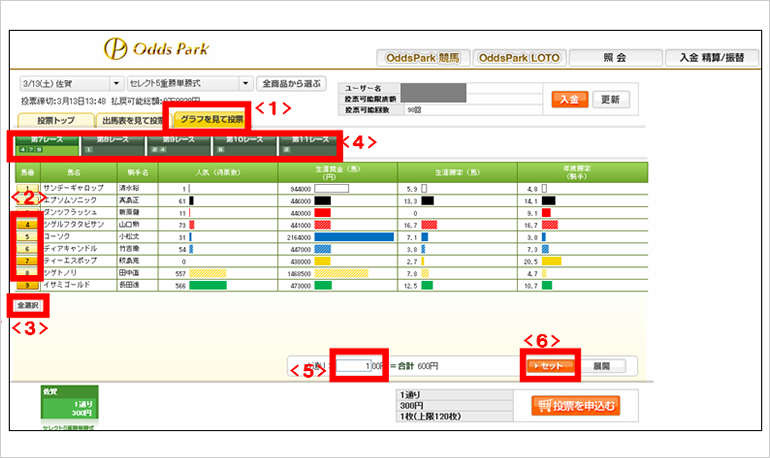Click the 生涯賞金（馬） column header

338,173
